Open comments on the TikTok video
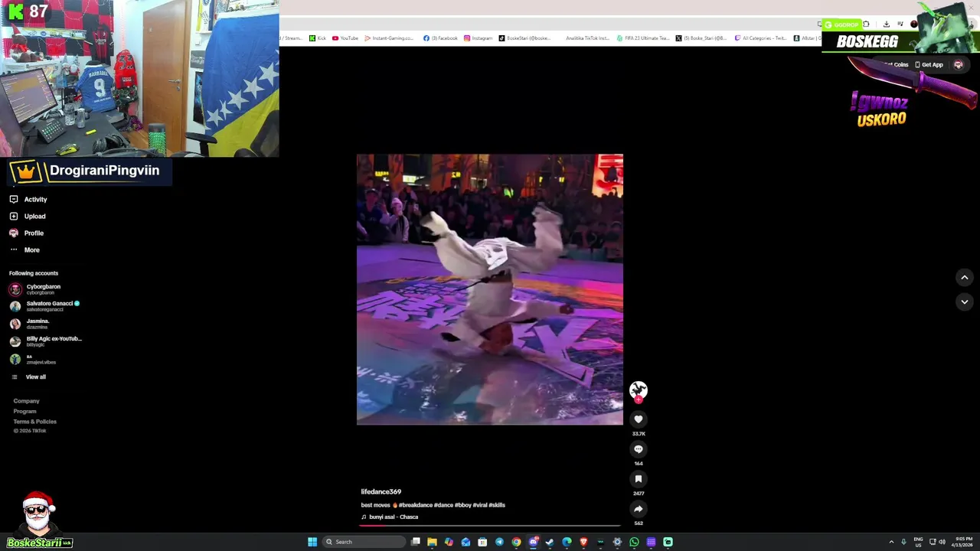The height and width of the screenshot is (551, 980). tap(639, 449)
